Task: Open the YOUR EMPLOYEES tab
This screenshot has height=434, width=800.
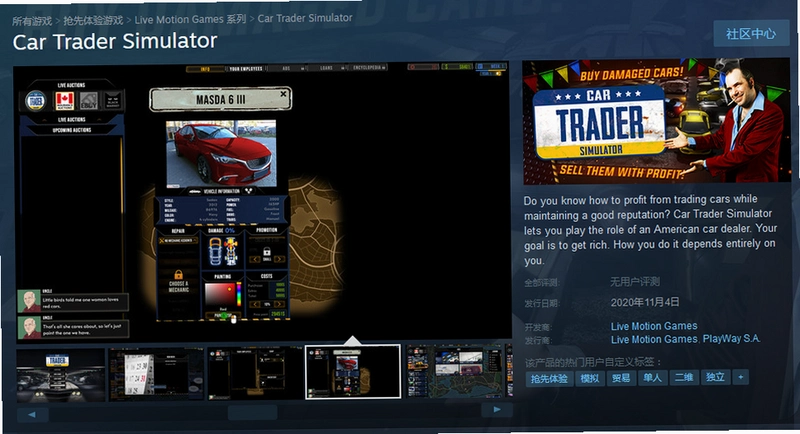Action: pyautogui.click(x=245, y=68)
